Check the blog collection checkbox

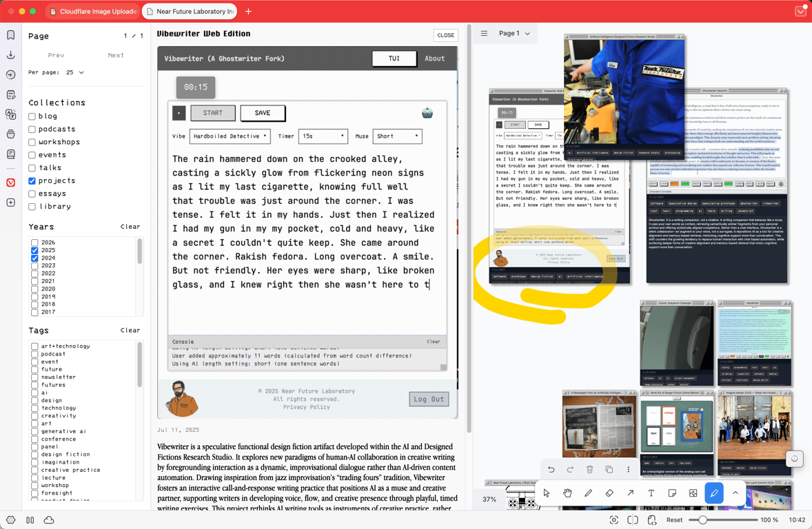pos(32,116)
